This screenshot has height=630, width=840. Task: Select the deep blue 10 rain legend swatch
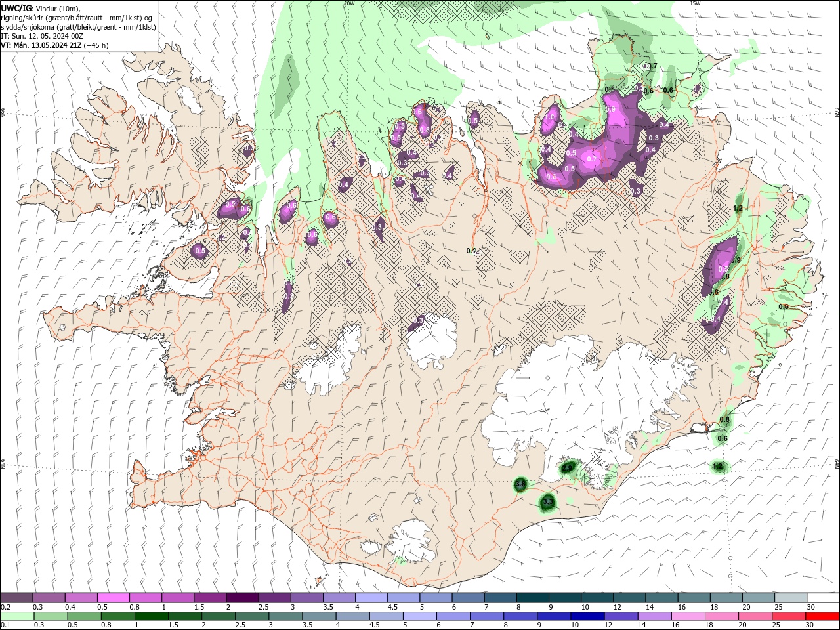tap(587, 616)
